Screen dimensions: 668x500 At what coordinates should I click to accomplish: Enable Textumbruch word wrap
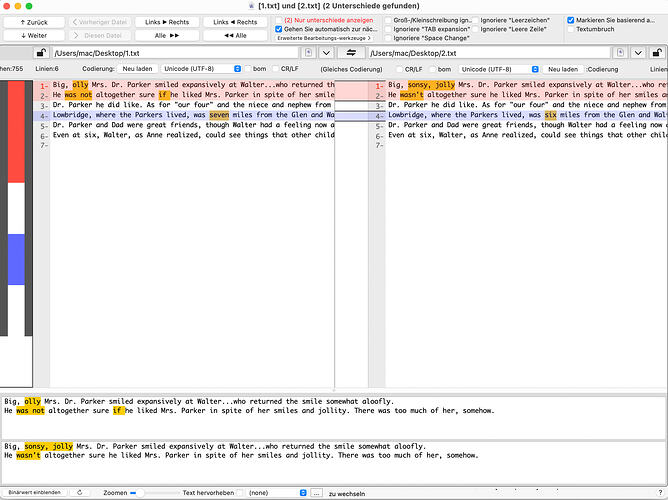tap(571, 29)
